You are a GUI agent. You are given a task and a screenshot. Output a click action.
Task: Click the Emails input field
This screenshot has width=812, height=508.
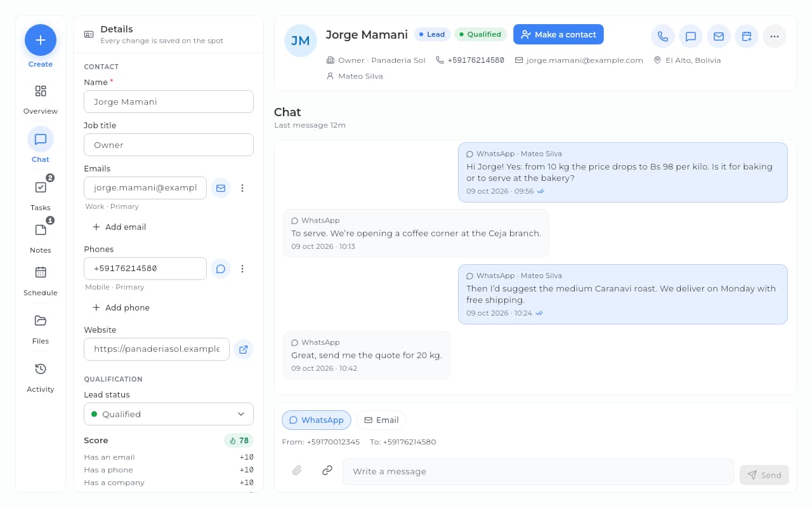pyautogui.click(x=145, y=188)
